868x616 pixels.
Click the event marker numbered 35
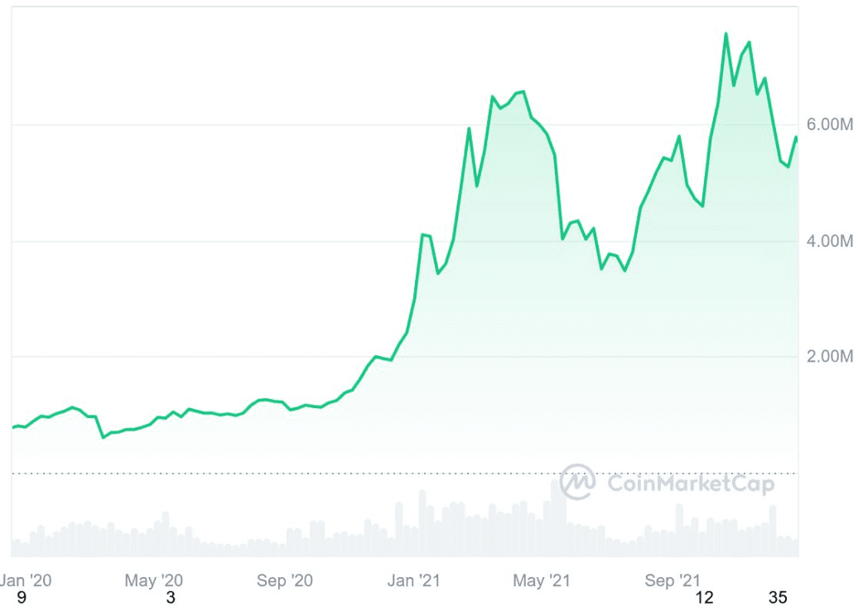pos(777,598)
